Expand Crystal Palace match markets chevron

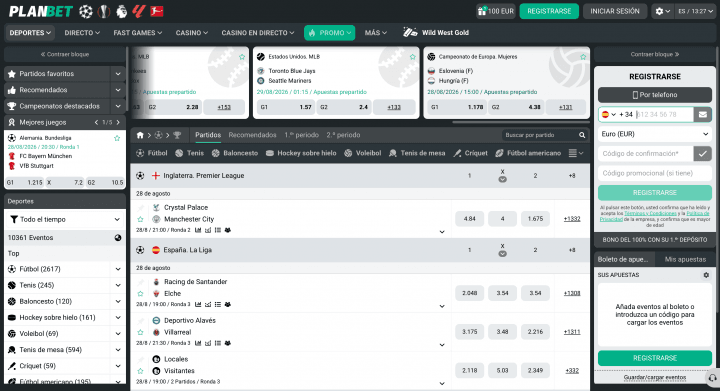[x=442, y=232]
